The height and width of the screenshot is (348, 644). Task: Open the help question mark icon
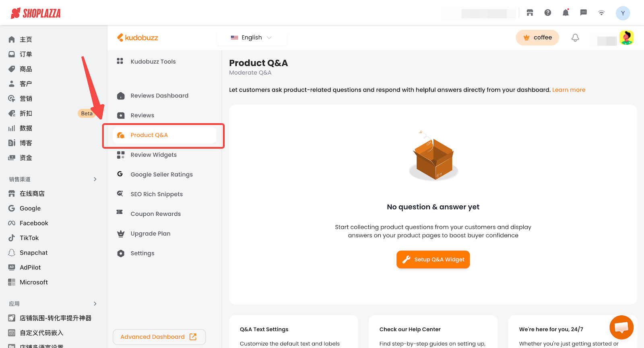[x=548, y=13]
